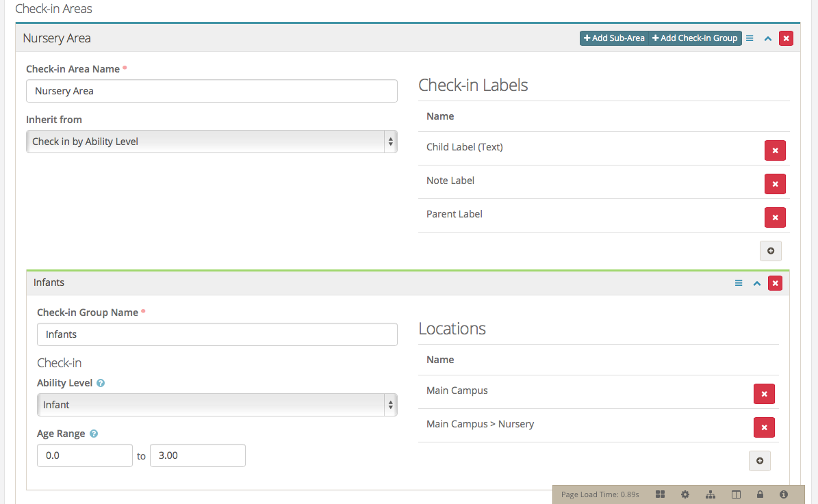
Task: Collapse the Infants check-in group panel
Action: coord(756,282)
